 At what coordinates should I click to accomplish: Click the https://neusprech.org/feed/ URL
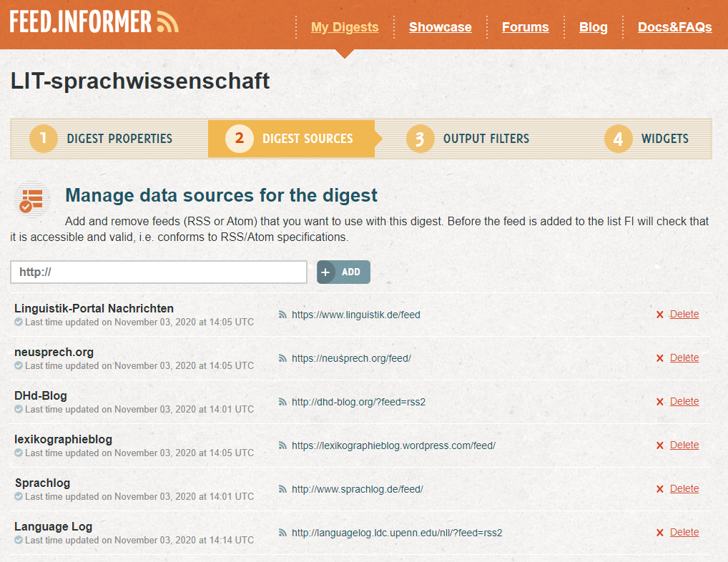tap(351, 358)
